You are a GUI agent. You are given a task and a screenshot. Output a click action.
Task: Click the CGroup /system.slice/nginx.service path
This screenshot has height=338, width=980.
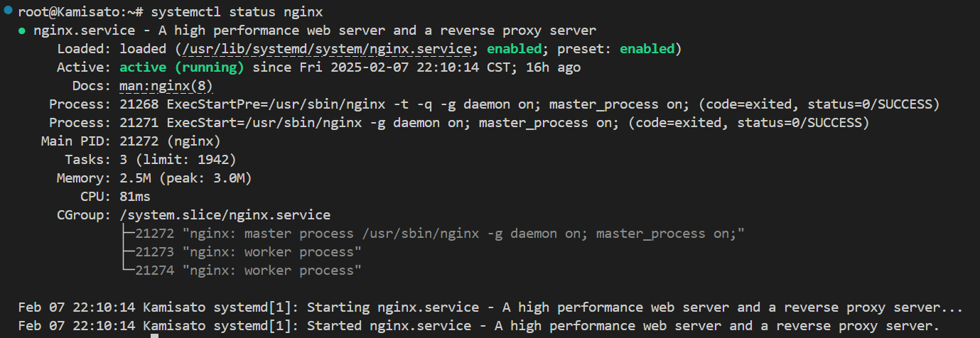[x=225, y=215]
